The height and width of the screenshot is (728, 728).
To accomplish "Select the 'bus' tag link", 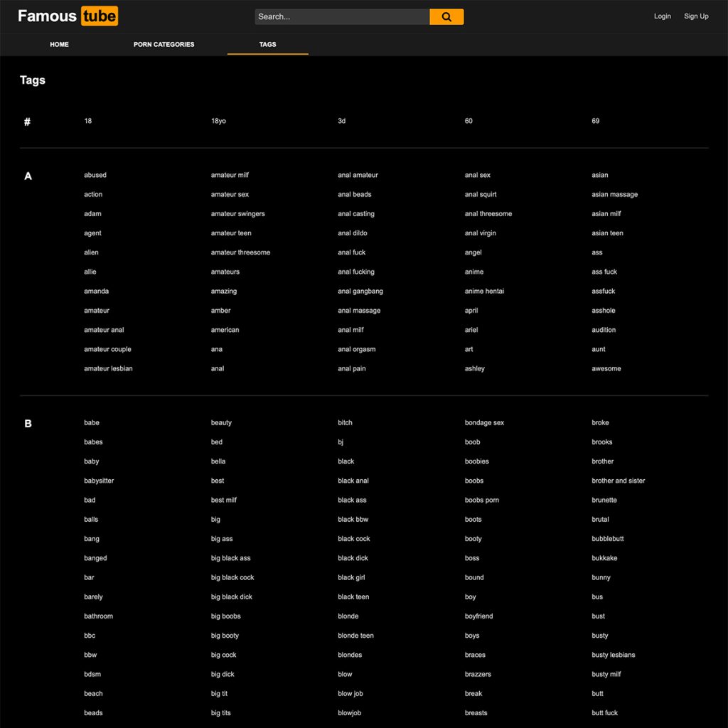I will coord(597,596).
